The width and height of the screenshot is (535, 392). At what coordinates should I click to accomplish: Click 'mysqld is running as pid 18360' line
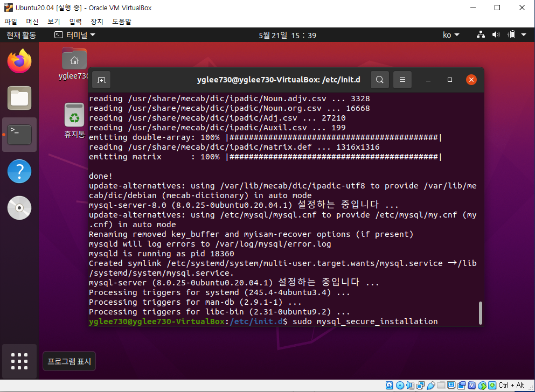(162, 254)
